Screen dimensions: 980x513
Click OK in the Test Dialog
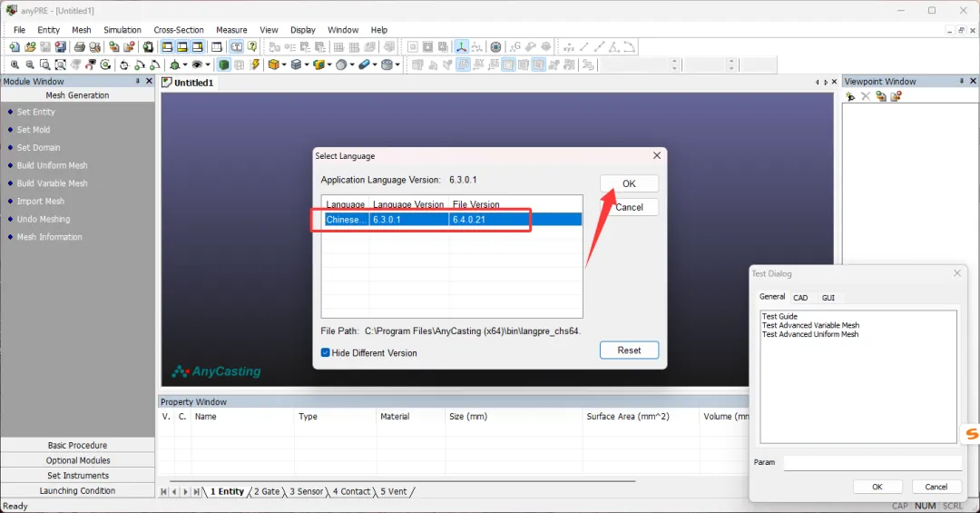[877, 487]
